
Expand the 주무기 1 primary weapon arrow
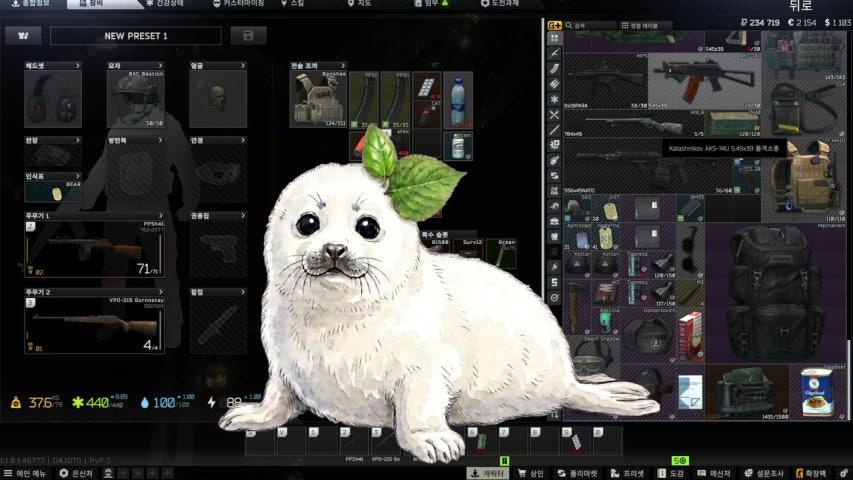click(x=160, y=216)
